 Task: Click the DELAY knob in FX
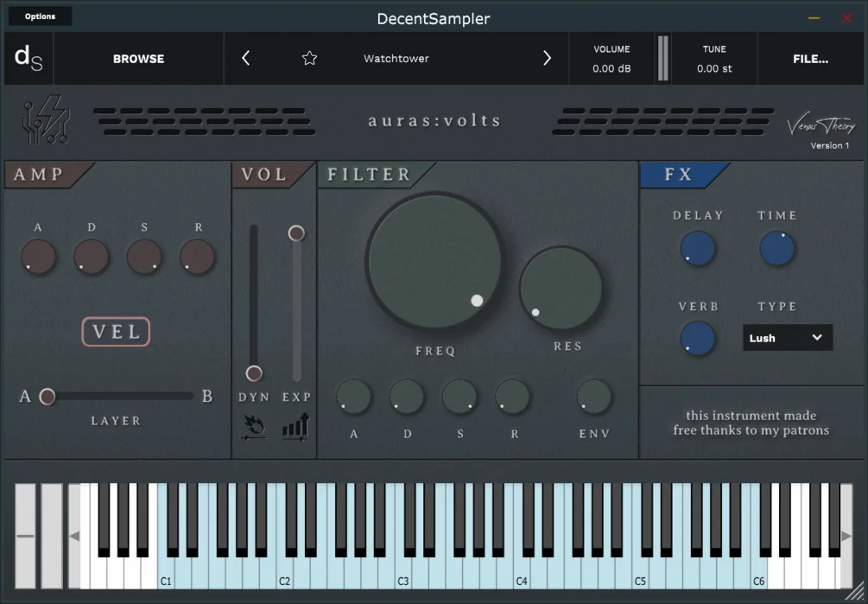click(698, 249)
